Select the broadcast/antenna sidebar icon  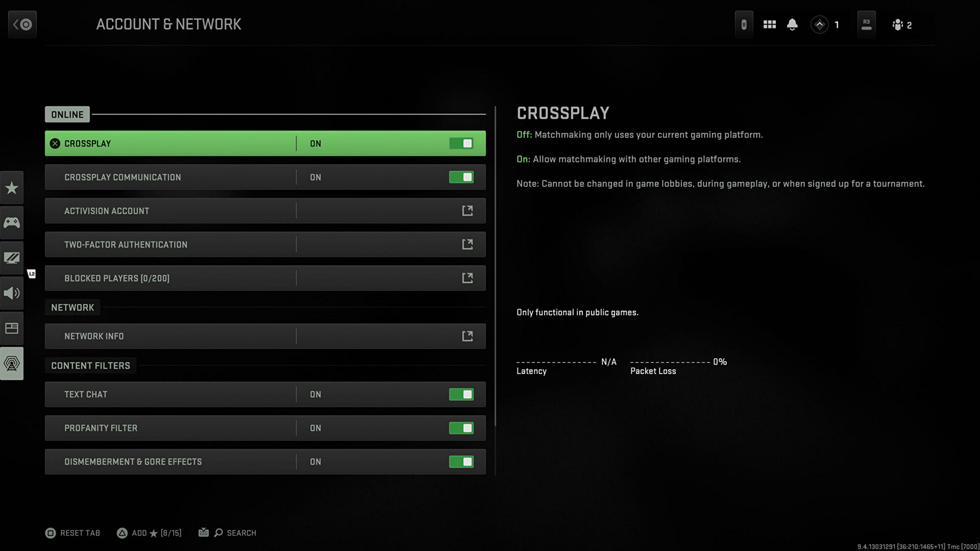point(11,363)
